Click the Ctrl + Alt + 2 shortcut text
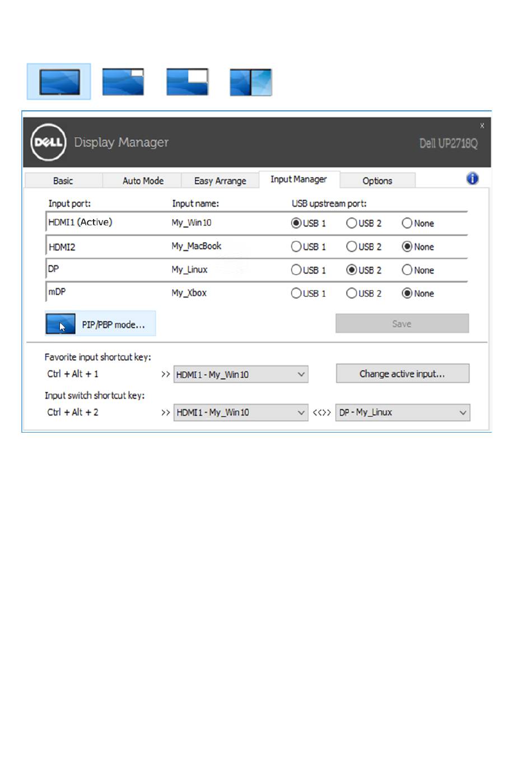Viewport: 532px width, 770px height. click(73, 412)
